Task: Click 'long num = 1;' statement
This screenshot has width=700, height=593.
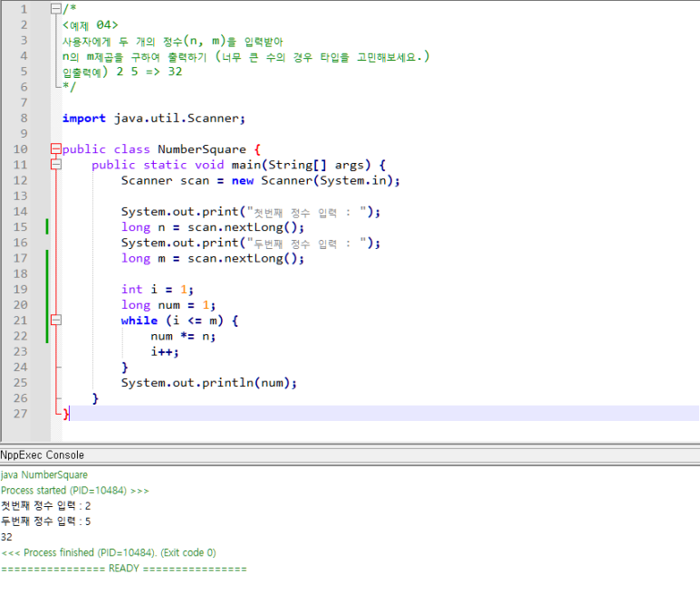Action: [x=168, y=305]
